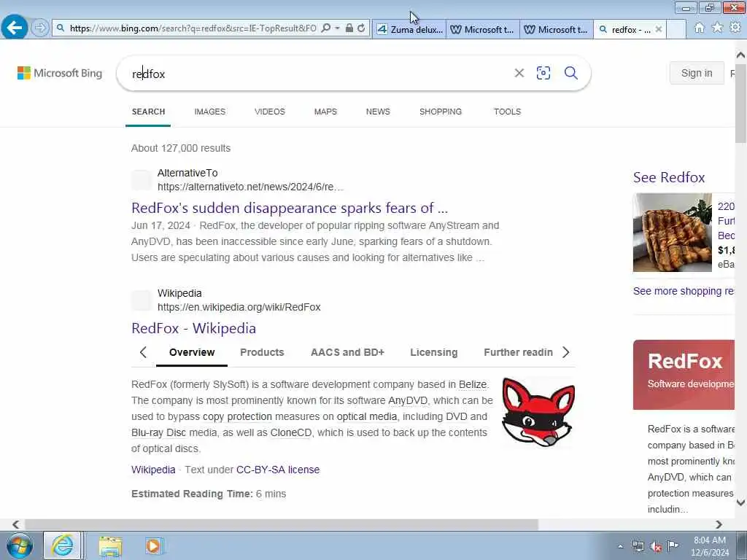Viewport: 747px width, 560px height.
Task: Switch to VIDEOS results
Action: pos(270,112)
